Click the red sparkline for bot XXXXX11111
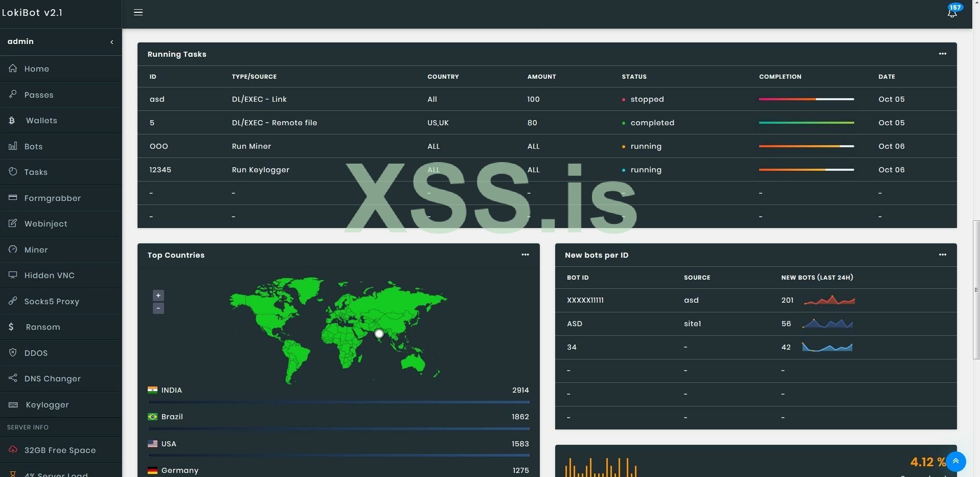980x477 pixels. pyautogui.click(x=829, y=300)
